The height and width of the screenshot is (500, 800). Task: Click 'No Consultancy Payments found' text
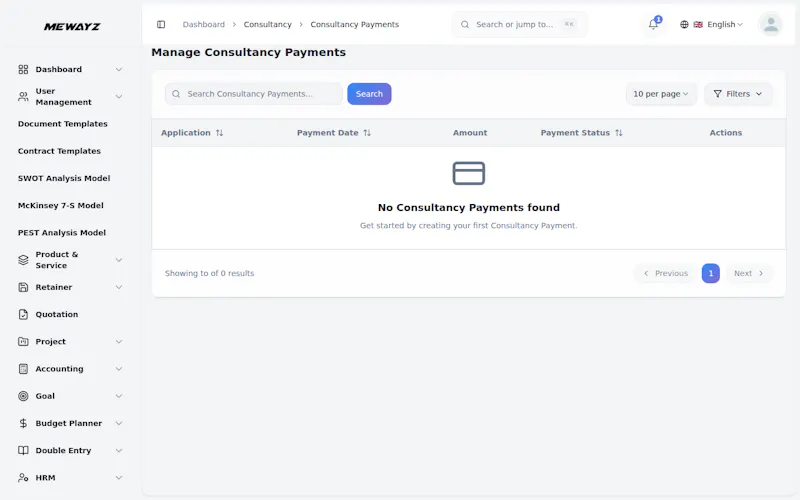click(x=468, y=208)
